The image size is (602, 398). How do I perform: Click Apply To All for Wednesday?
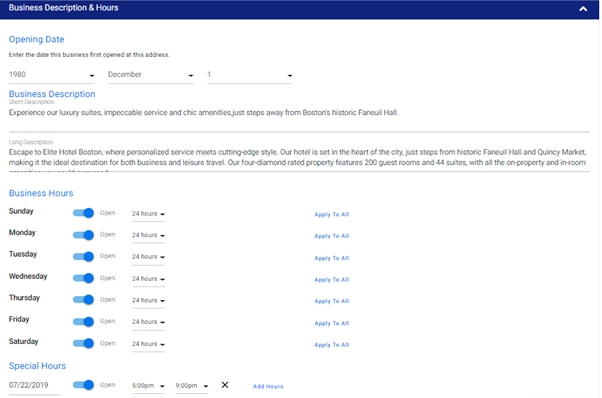click(x=332, y=280)
